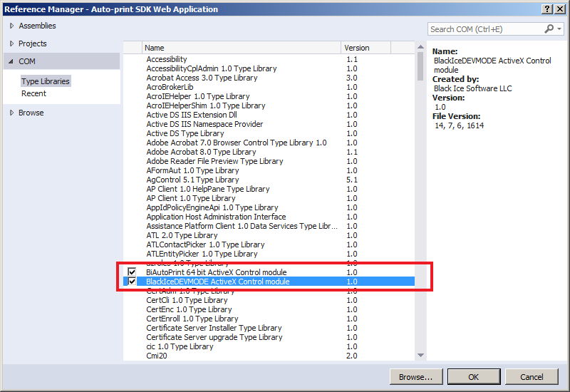The height and width of the screenshot is (392, 570).
Task: Uncheck BiAutoPrint 64 bit ActiveX Control module
Action: [132, 272]
